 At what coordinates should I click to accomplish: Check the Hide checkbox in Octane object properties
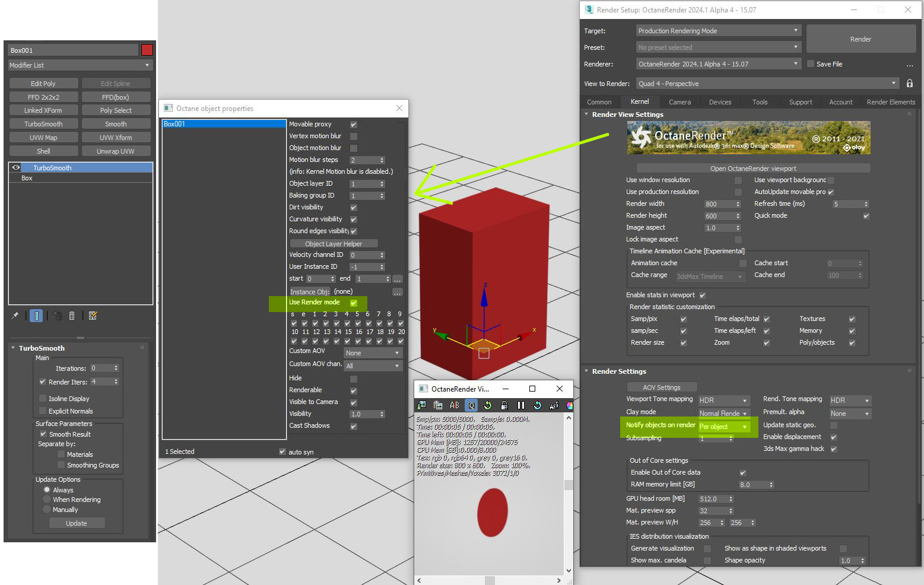click(354, 379)
